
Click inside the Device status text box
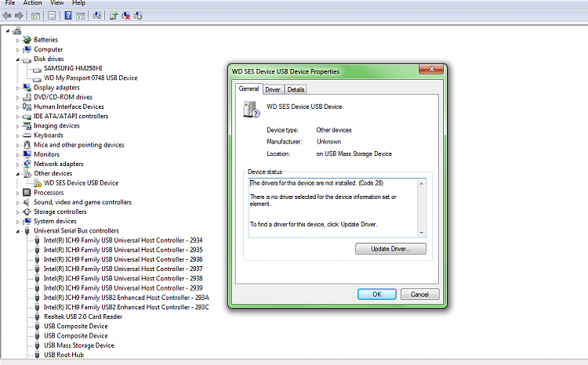pyautogui.click(x=333, y=208)
